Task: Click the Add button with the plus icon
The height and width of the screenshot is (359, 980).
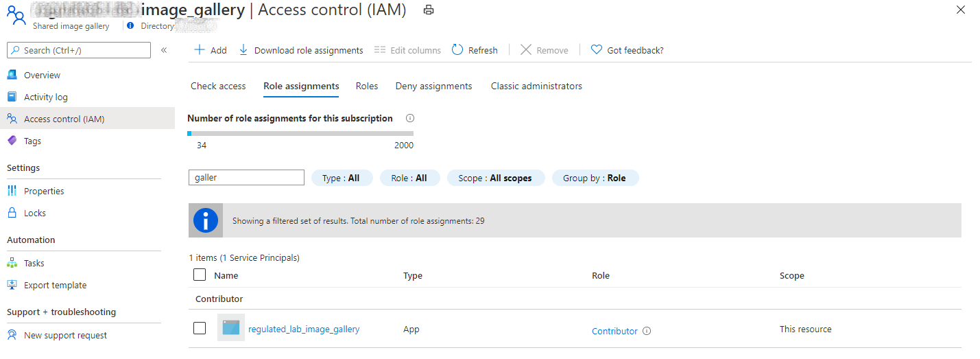Action: (210, 50)
